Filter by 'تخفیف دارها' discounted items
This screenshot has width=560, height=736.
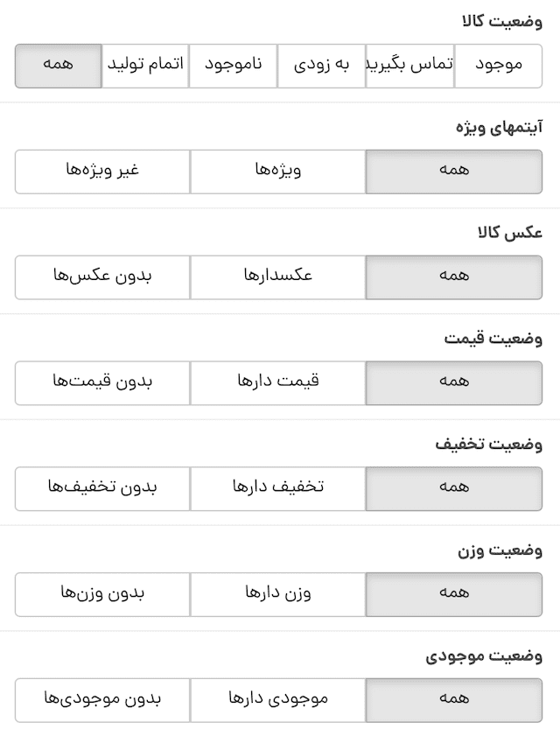[277, 488]
